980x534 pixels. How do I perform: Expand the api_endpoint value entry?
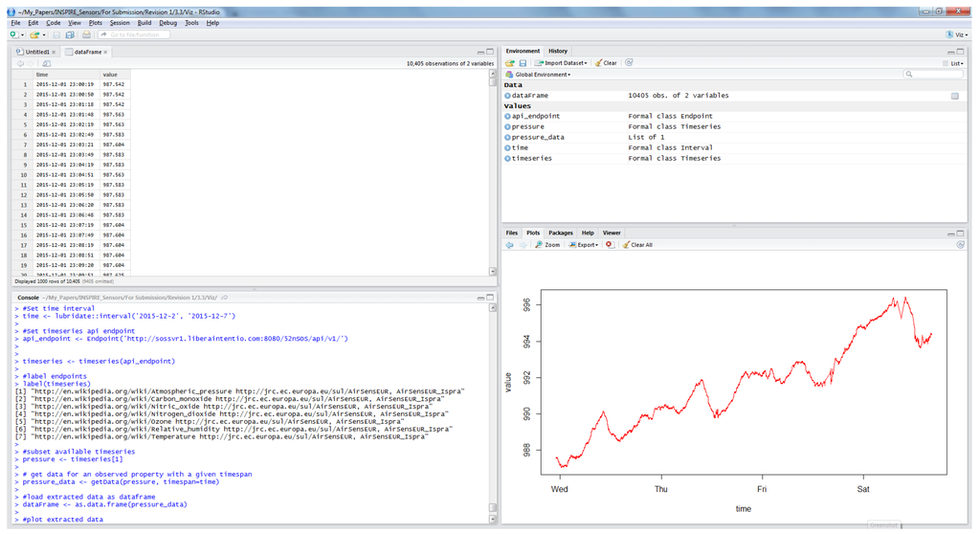(507, 116)
